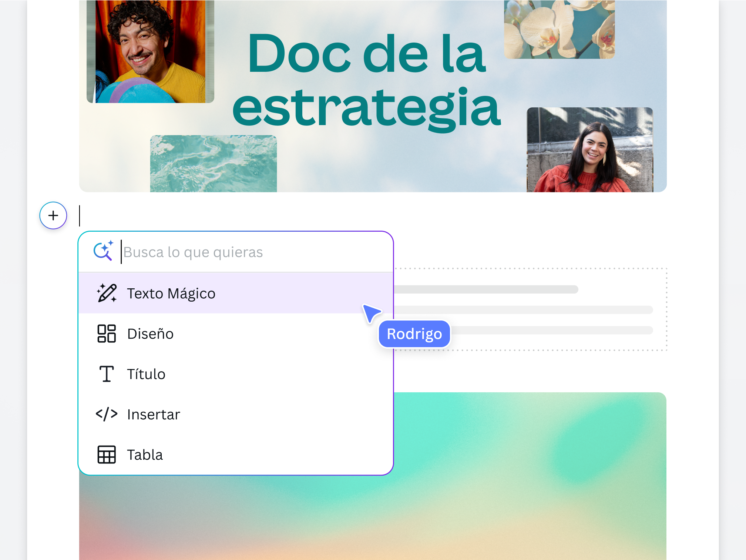Choose the Diseño menu entry

[x=150, y=333]
